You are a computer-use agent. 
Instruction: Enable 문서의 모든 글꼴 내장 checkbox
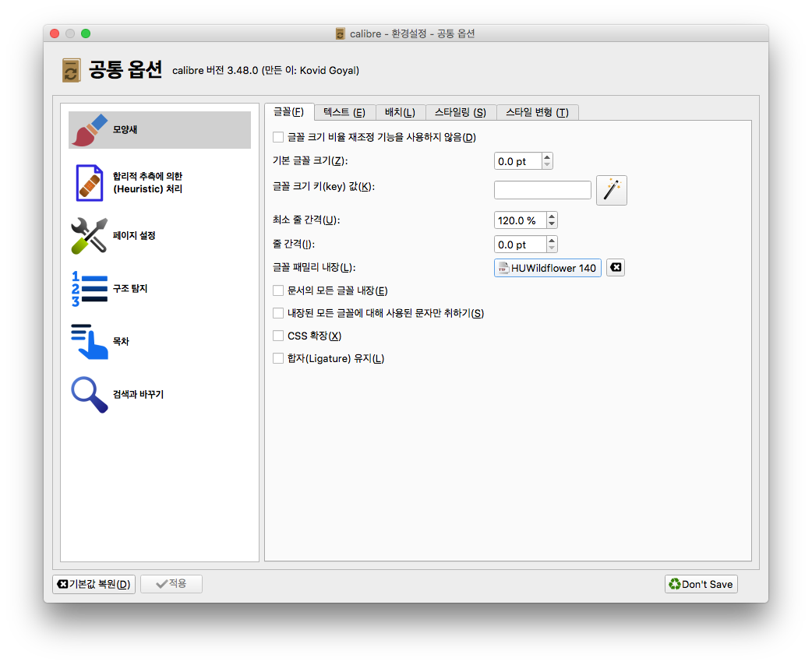[x=278, y=290]
